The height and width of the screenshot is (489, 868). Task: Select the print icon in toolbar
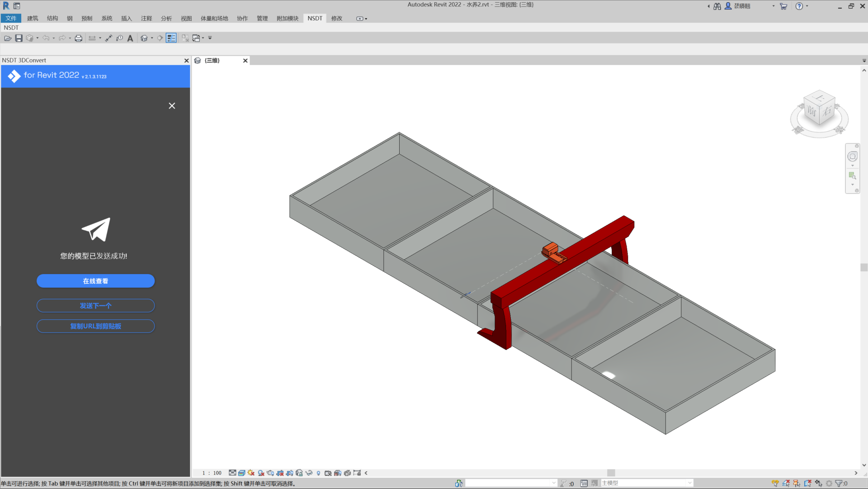click(78, 38)
